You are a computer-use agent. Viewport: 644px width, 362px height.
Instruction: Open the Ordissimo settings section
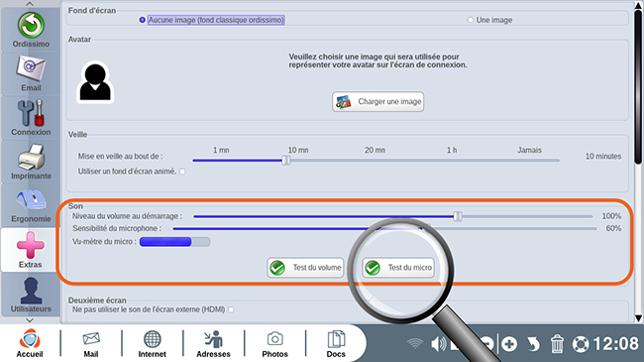31,30
